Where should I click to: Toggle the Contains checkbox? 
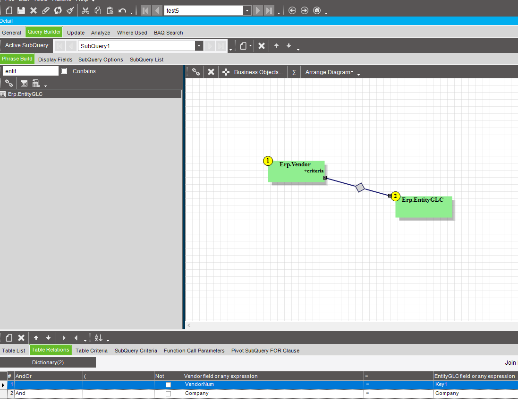pyautogui.click(x=64, y=71)
